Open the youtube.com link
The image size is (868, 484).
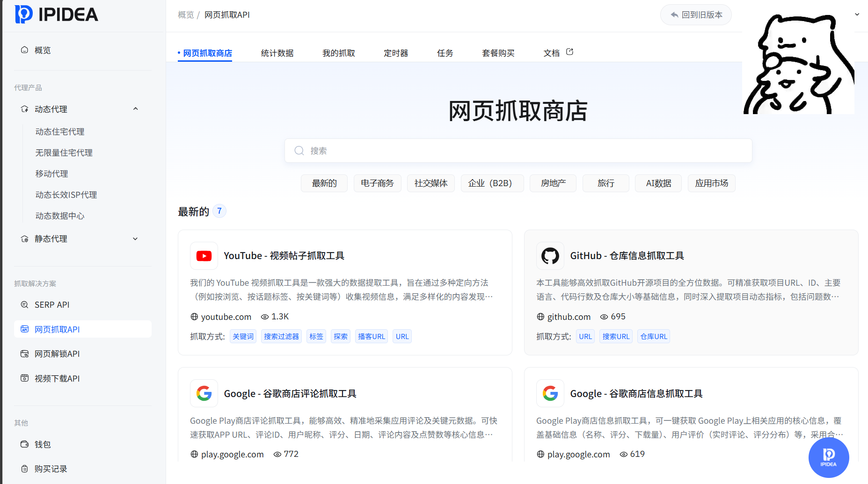tap(226, 317)
